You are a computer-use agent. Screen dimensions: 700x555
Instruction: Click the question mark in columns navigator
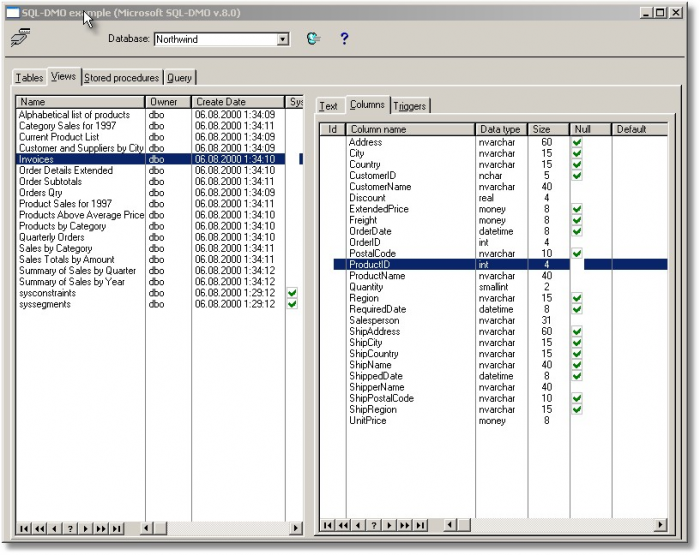374,525
